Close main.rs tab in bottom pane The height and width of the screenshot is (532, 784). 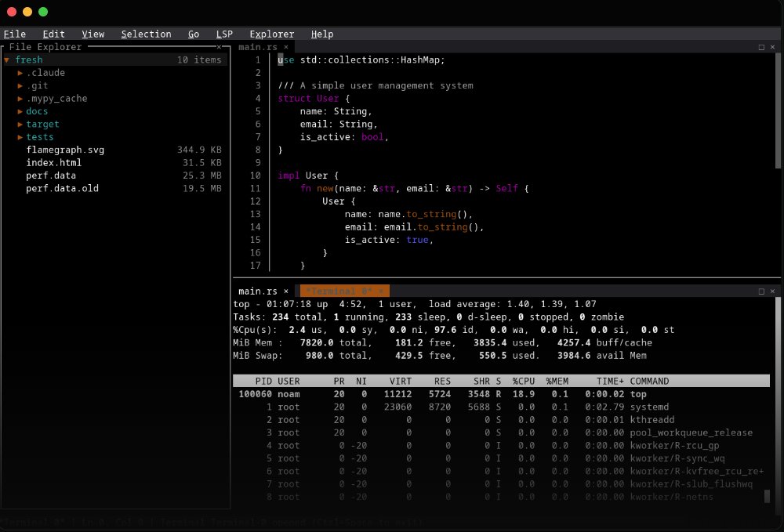(x=286, y=291)
